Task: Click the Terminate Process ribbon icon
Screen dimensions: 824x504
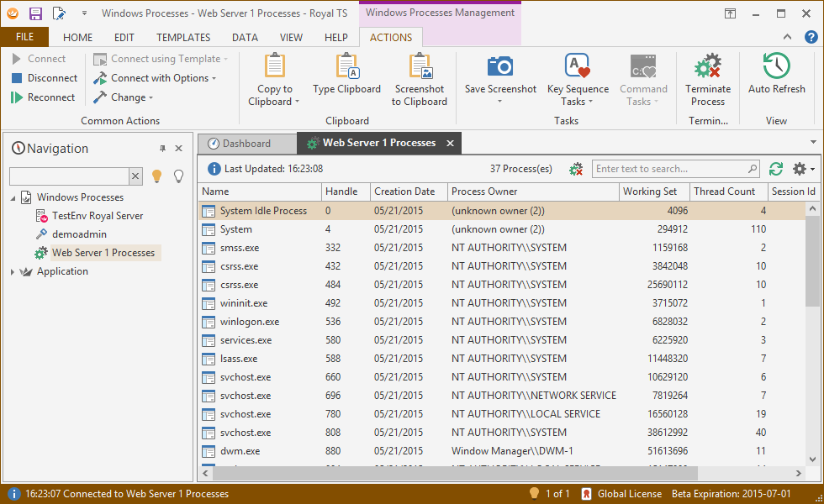Action: pos(708,66)
